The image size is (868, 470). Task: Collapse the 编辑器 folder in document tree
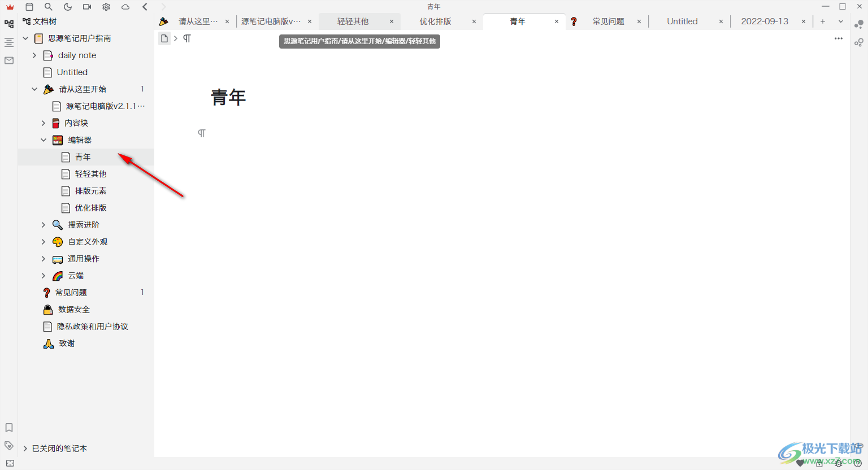point(44,140)
